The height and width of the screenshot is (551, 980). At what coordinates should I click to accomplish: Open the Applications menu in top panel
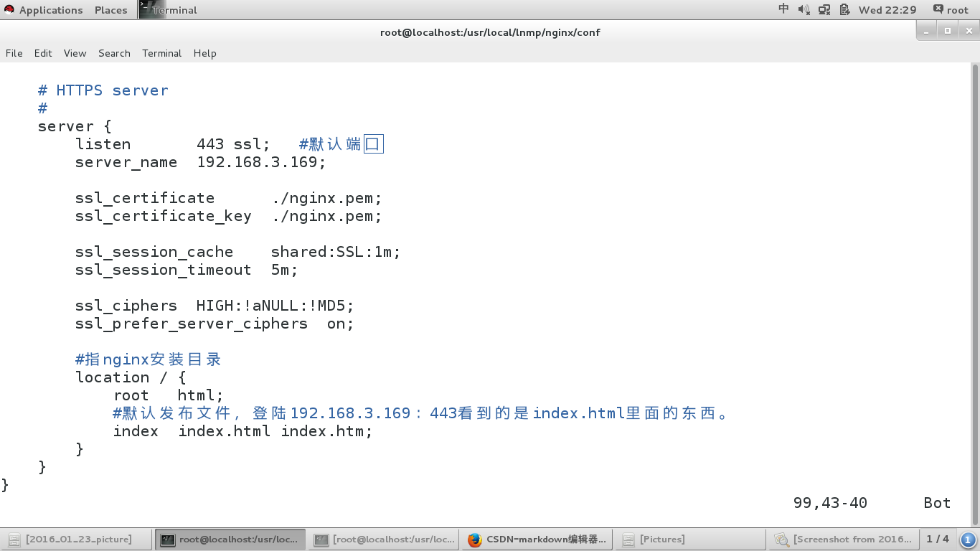[43, 10]
